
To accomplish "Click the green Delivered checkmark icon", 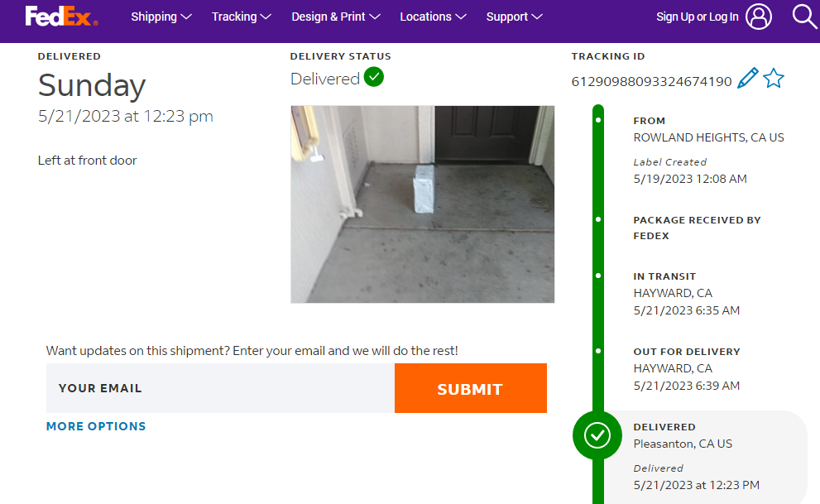I will pyautogui.click(x=374, y=78).
